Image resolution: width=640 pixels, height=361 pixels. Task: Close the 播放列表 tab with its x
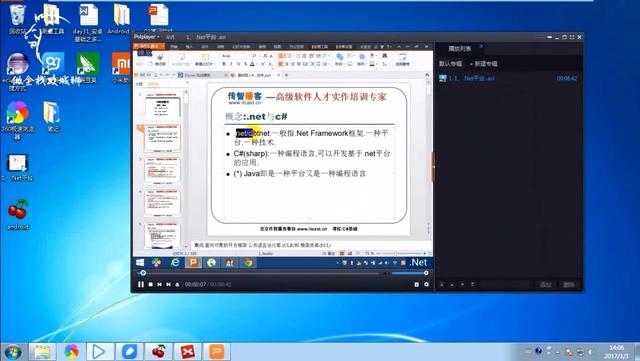(482, 47)
